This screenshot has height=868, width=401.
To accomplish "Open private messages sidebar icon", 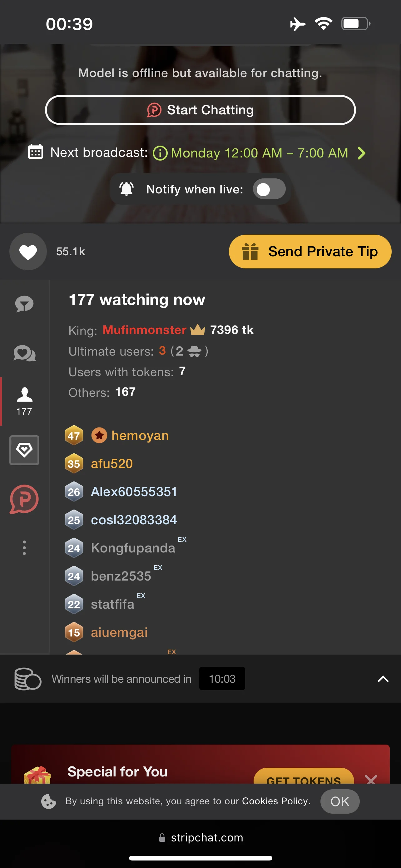I will (25, 353).
